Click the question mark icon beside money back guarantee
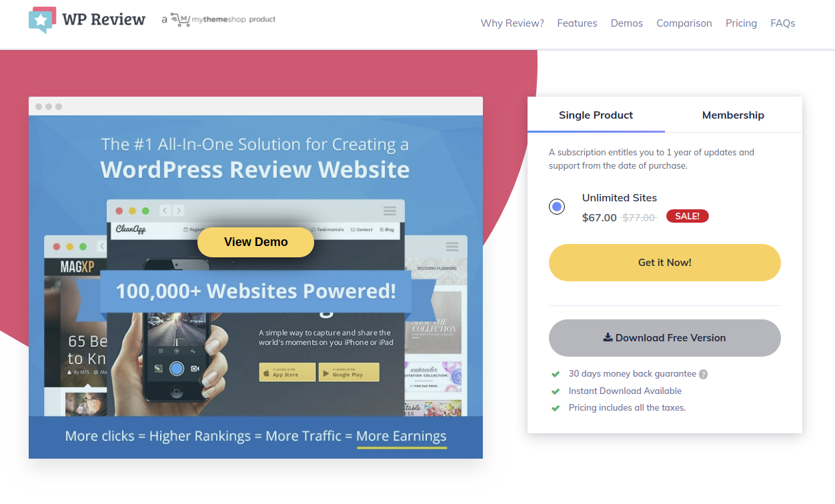Viewport: 835px width, 504px height. [703, 375]
